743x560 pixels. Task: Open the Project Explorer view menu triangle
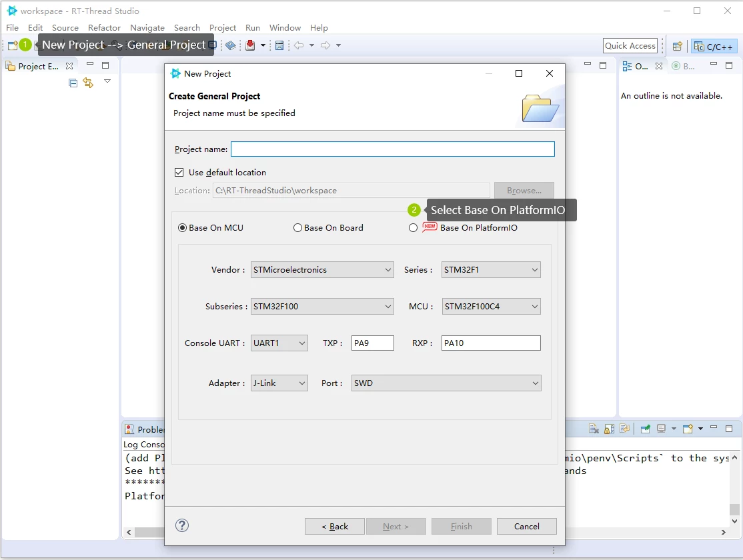click(107, 81)
